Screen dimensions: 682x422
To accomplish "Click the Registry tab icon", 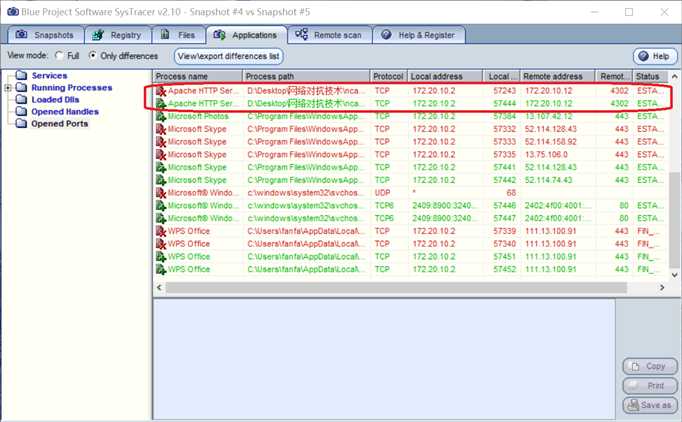I will [98, 35].
